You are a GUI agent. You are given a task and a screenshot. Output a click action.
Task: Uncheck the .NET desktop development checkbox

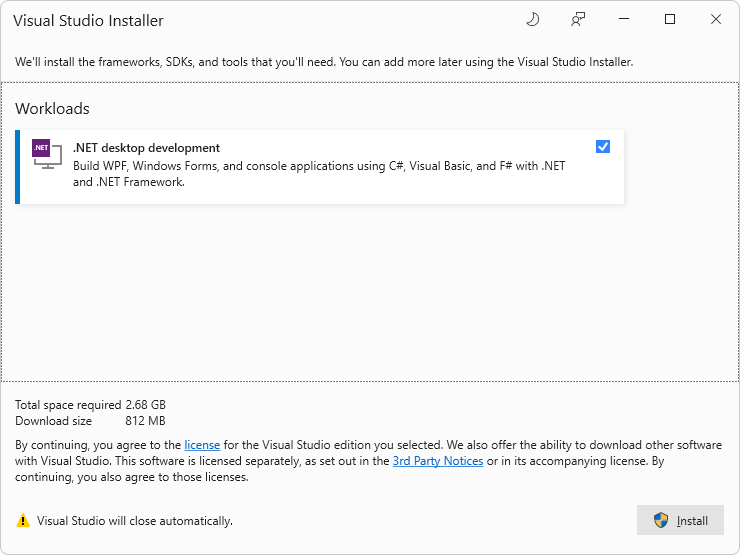point(603,147)
